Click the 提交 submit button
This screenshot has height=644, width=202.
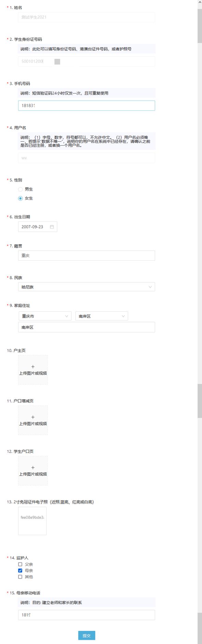pyautogui.click(x=87, y=635)
